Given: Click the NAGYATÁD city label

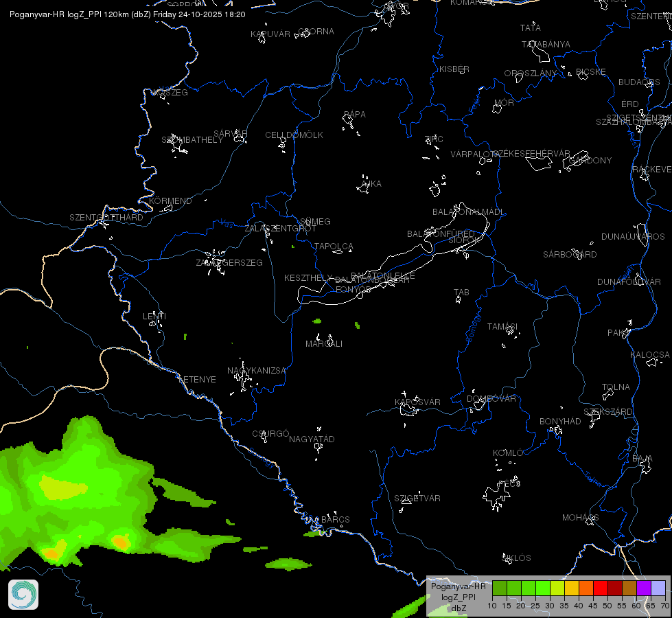Looking at the screenshot, I should coord(312,439).
